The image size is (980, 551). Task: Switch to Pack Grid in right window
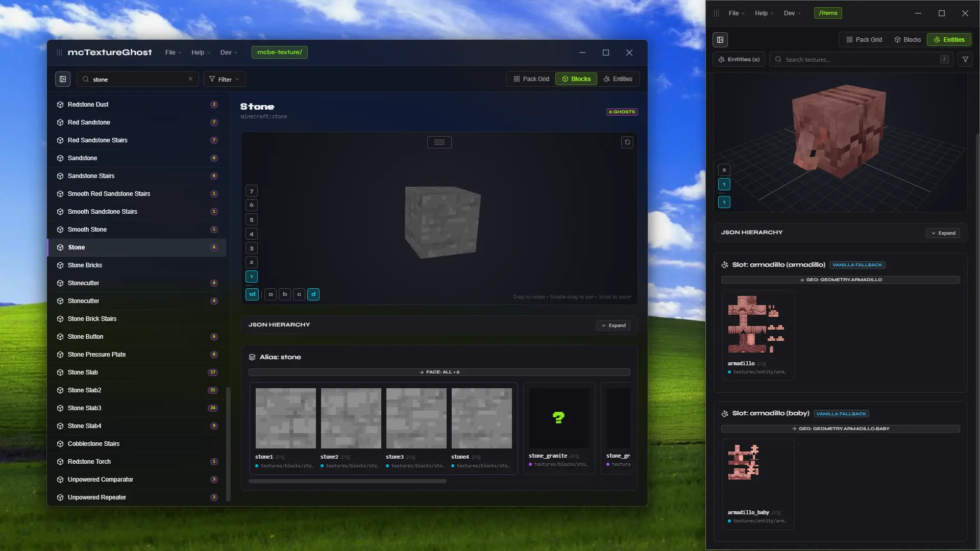point(864,40)
